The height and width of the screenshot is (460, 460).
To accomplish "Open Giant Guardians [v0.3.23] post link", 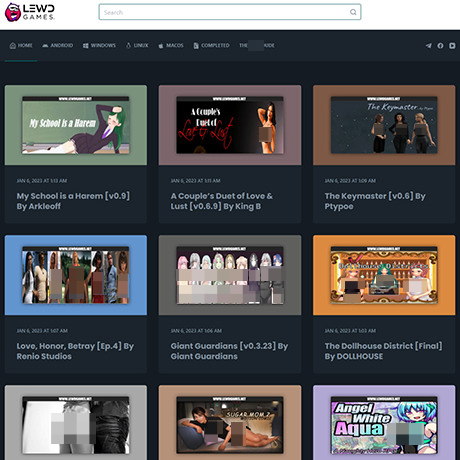I will (x=229, y=351).
